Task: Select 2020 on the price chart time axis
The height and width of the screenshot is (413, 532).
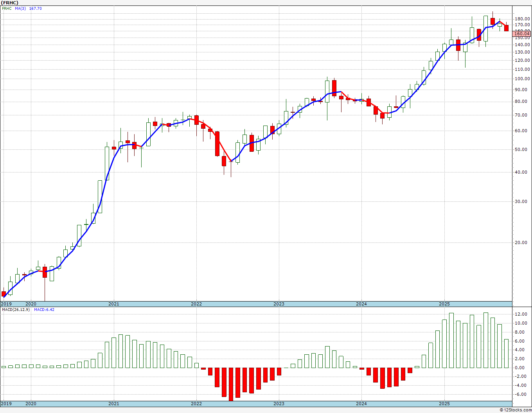Action: [x=31, y=304]
